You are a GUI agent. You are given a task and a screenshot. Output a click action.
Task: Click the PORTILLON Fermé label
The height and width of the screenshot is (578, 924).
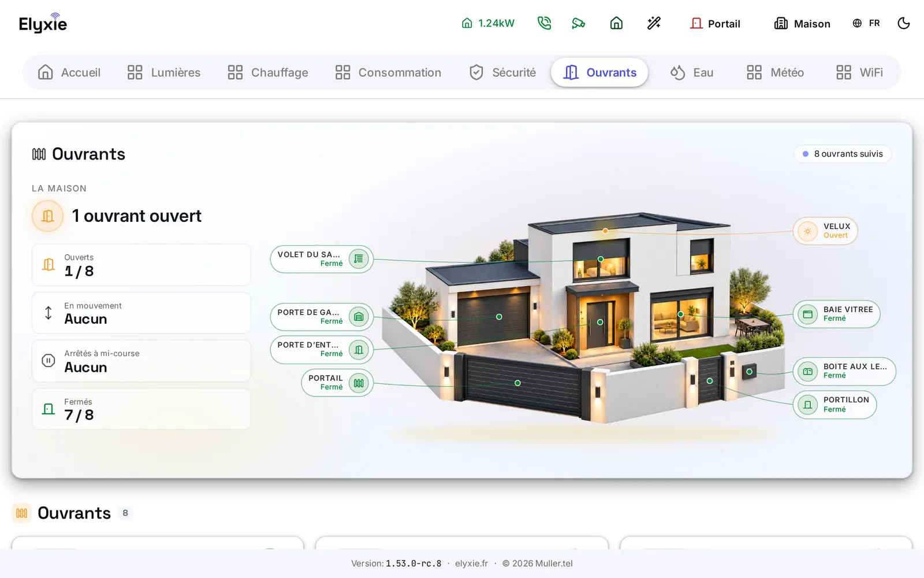click(x=834, y=405)
